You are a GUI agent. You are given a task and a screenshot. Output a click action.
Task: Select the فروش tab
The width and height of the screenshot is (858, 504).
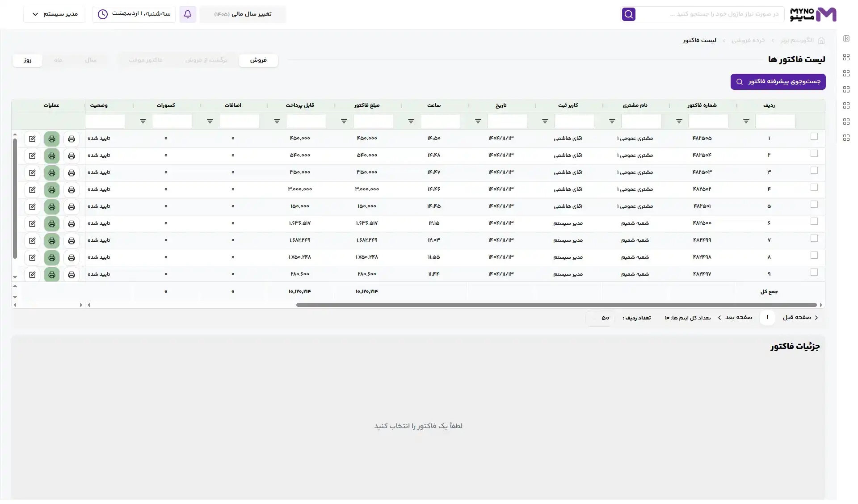click(258, 60)
